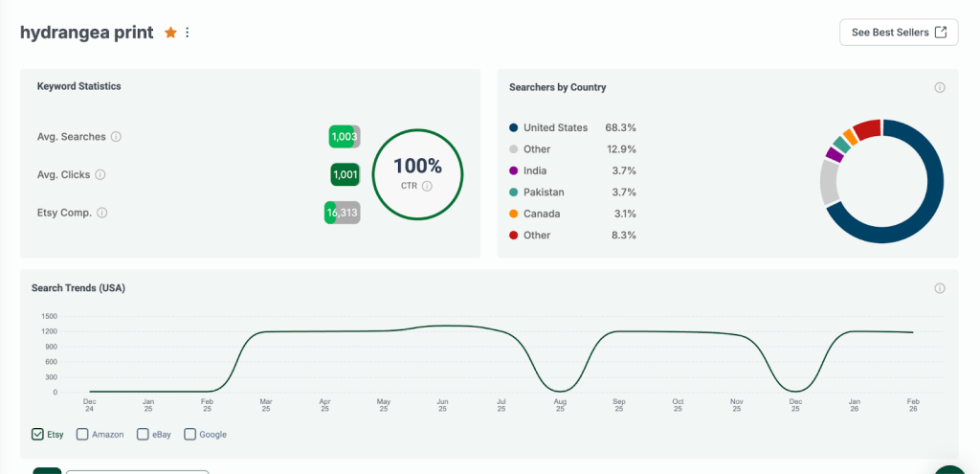Click the India entry in country legend

click(535, 170)
